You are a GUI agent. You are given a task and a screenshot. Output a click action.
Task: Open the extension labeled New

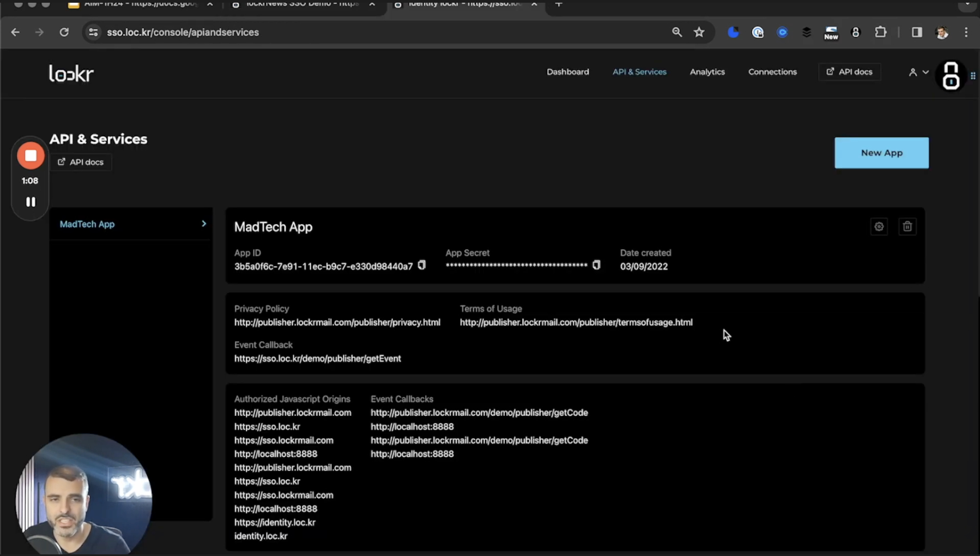coord(831,33)
